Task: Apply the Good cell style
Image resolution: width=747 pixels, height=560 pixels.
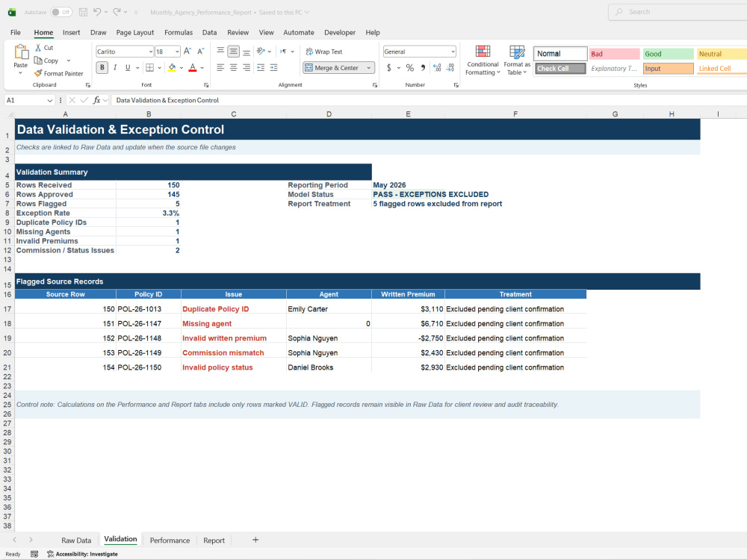Action: point(669,54)
